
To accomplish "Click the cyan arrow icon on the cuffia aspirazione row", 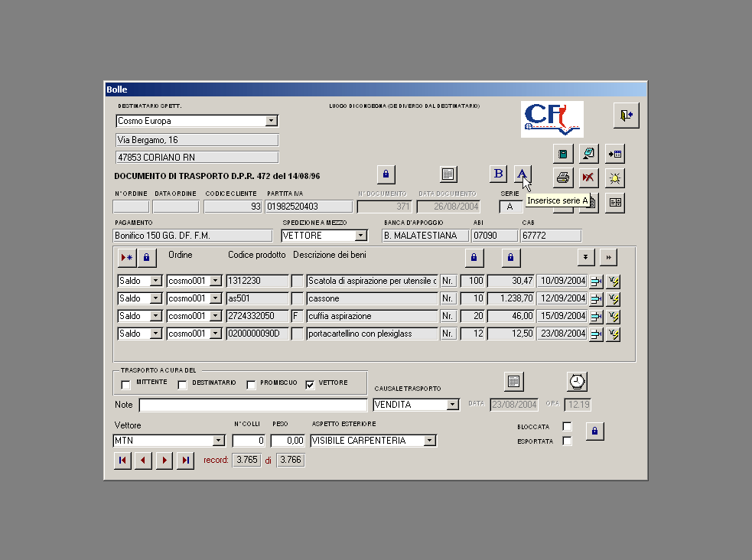I will point(596,317).
